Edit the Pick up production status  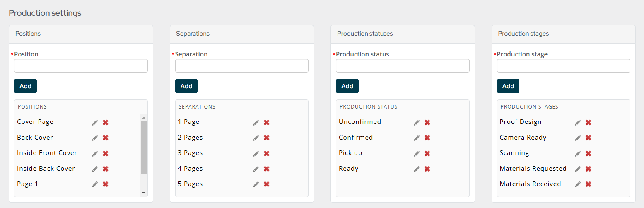tap(417, 153)
